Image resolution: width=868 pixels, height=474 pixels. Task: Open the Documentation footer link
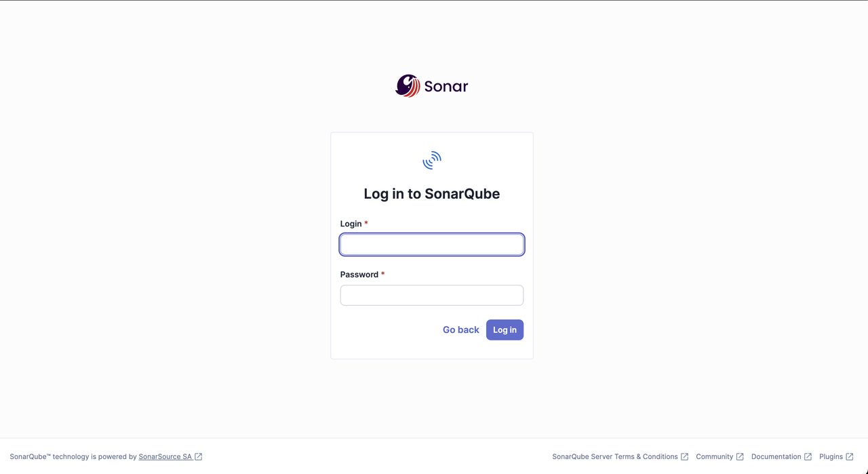tap(776, 457)
